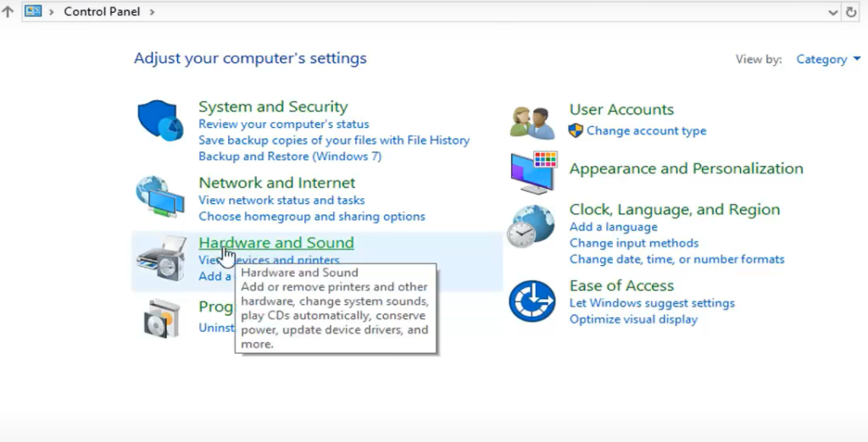The height and width of the screenshot is (442, 868).
Task: Open System and Security category
Action: click(x=273, y=106)
